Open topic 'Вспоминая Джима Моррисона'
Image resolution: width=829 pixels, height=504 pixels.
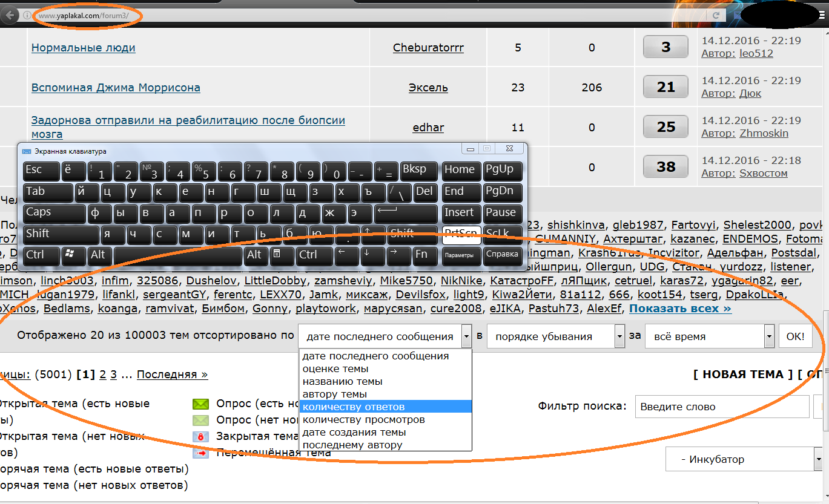[x=116, y=87]
